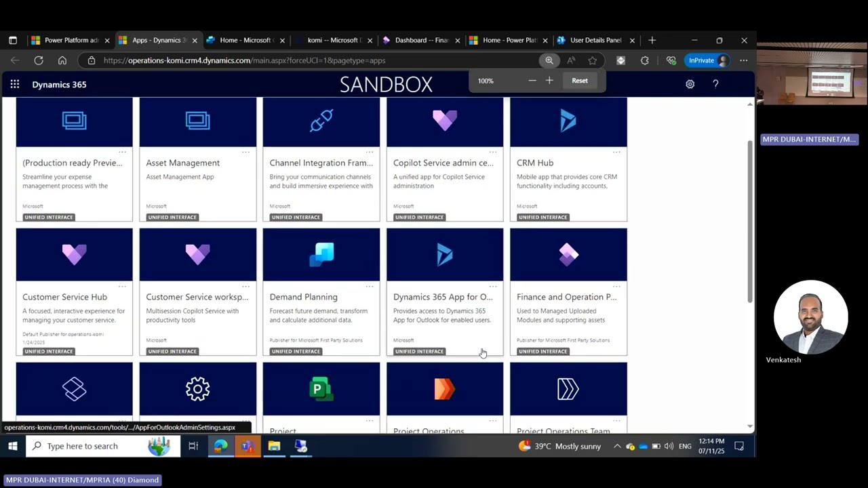Open the notification center icon
This screenshot has height=488, width=868.
(x=739, y=446)
